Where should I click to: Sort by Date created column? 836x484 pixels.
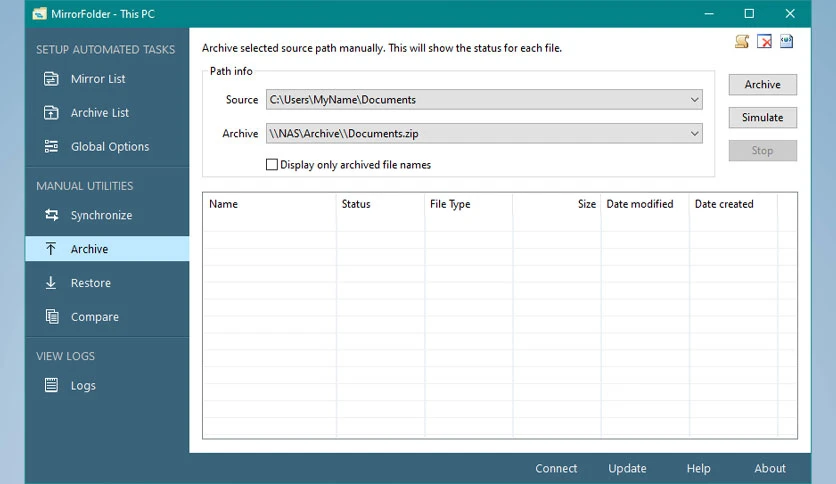pyautogui.click(x=733, y=204)
